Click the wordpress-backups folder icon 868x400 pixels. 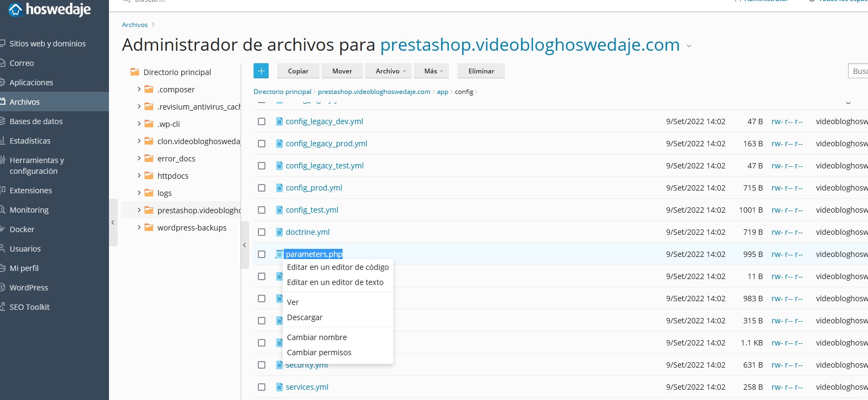pos(149,228)
